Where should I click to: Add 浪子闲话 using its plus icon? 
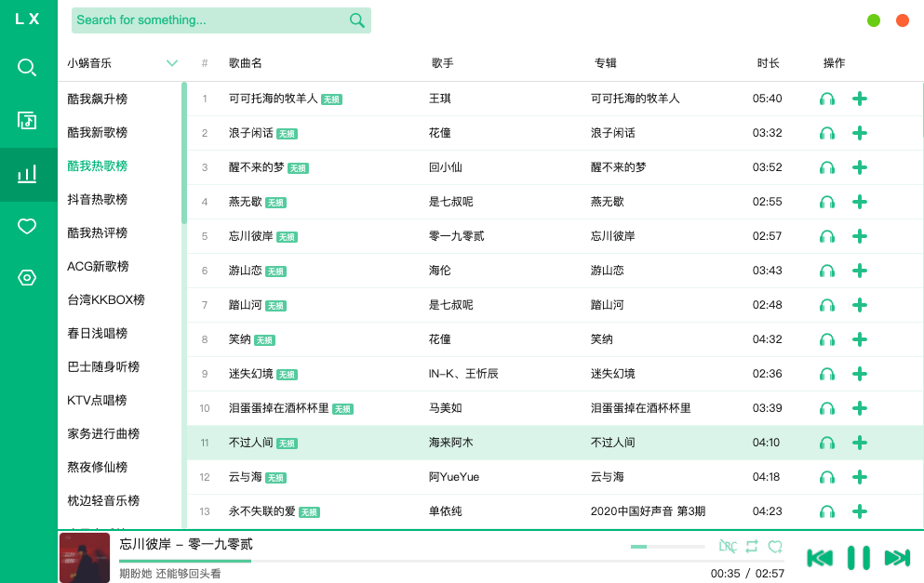click(860, 133)
